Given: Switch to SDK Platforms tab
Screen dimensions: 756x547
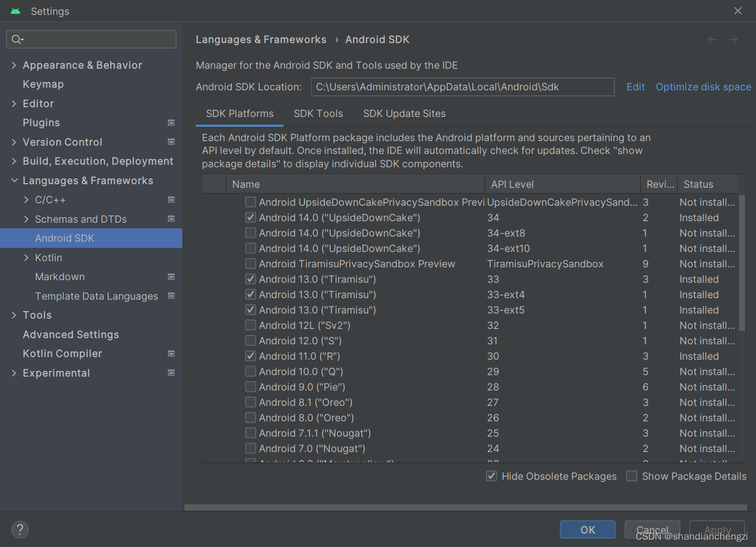Looking at the screenshot, I should pyautogui.click(x=240, y=113).
